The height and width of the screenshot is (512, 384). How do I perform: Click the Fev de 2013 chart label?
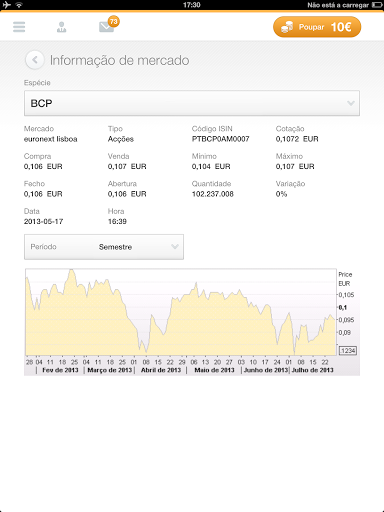pyautogui.click(x=60, y=370)
